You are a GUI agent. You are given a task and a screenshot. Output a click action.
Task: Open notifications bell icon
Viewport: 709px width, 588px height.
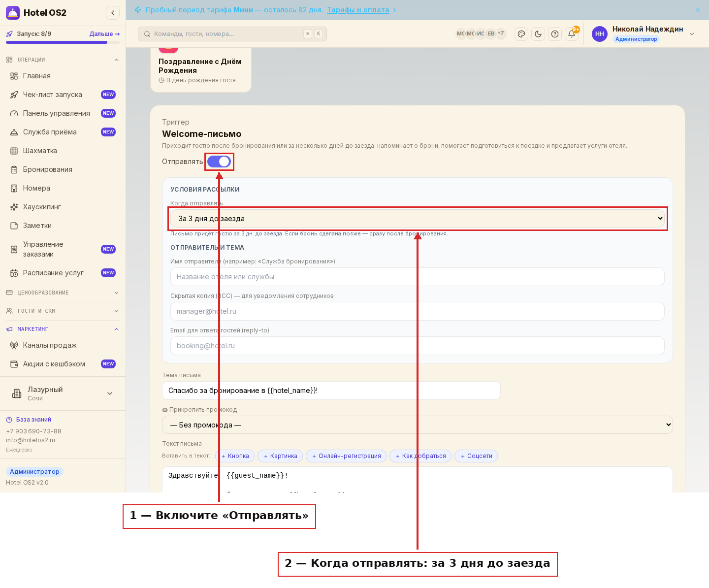pyautogui.click(x=572, y=34)
